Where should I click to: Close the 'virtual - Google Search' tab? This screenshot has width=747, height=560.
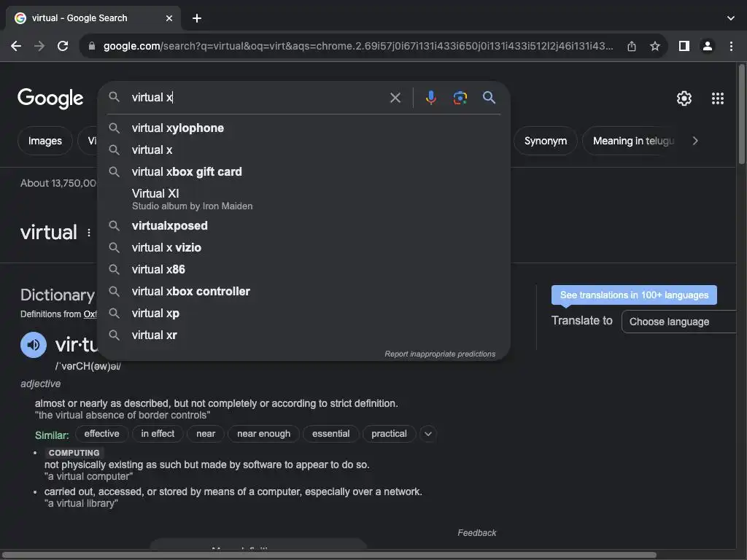point(169,18)
